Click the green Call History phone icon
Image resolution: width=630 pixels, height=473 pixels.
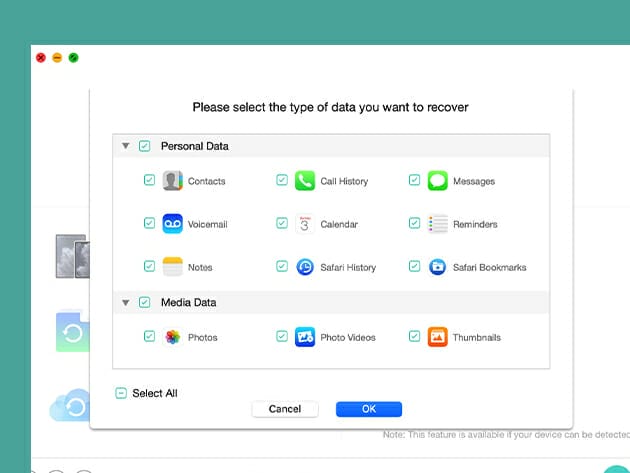tap(305, 181)
